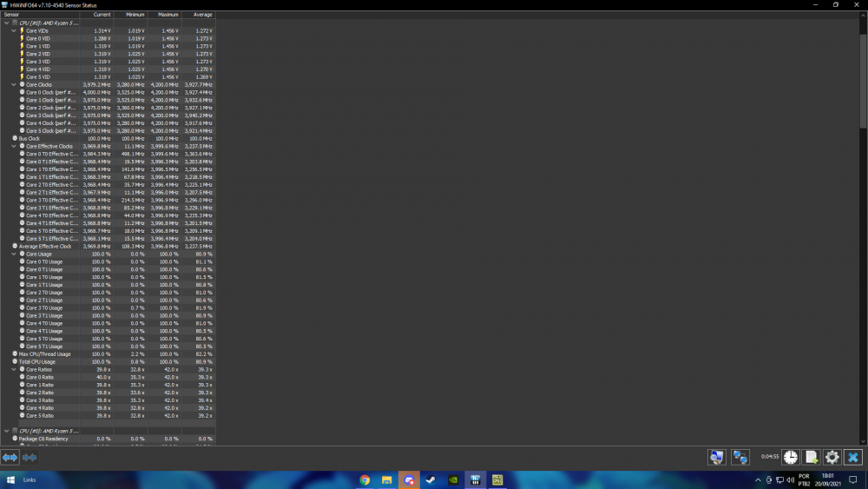This screenshot has width=868, height=489.
Task: Open the Windows Start menu
Action: tap(10, 480)
